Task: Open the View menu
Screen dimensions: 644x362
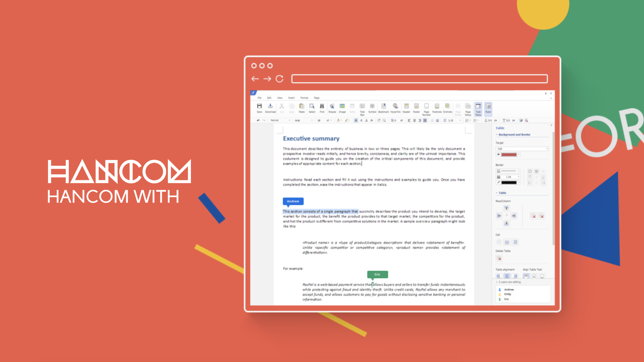Action: (x=280, y=98)
